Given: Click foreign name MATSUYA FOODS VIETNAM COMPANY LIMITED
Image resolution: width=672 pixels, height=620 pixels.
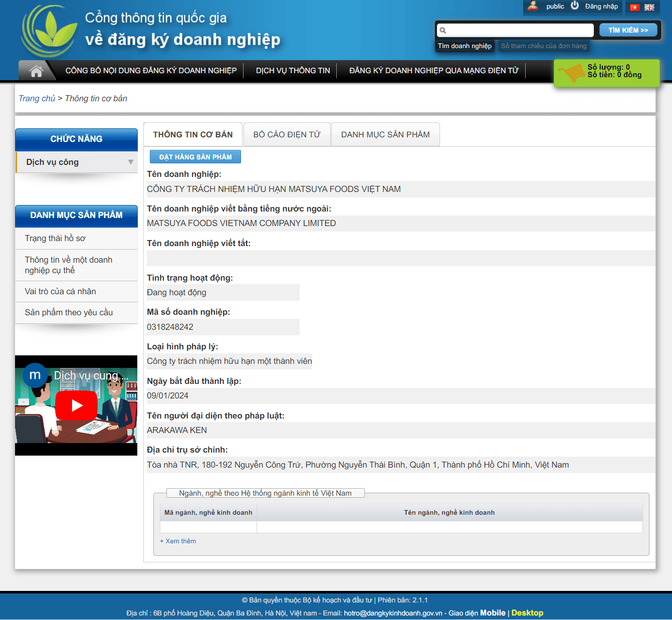Looking at the screenshot, I should (241, 224).
